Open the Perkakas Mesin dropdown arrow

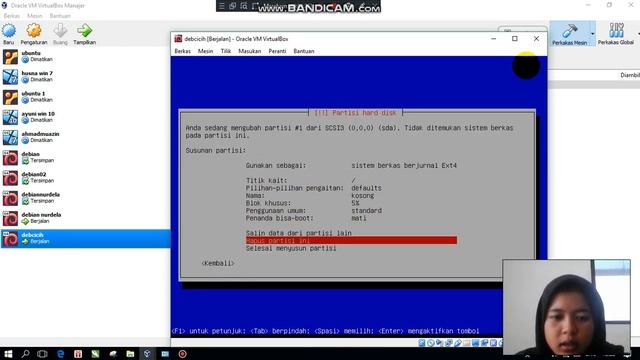[x=592, y=34]
